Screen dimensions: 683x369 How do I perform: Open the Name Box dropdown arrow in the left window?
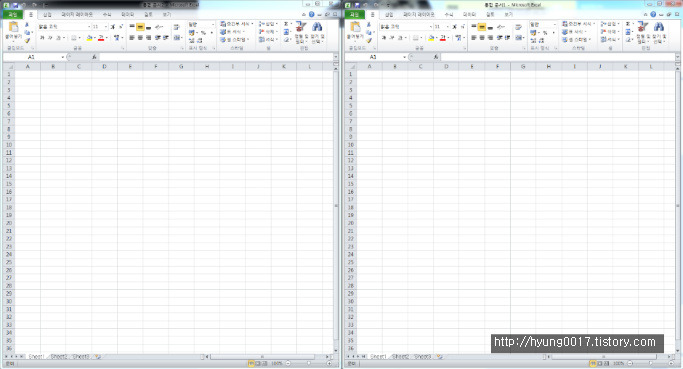click(x=63, y=57)
